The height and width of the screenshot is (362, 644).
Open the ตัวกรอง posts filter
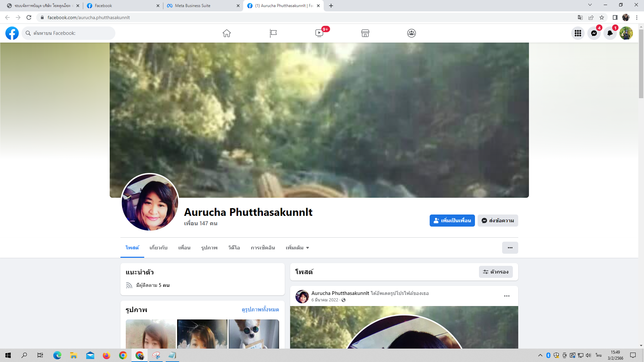tap(496, 272)
